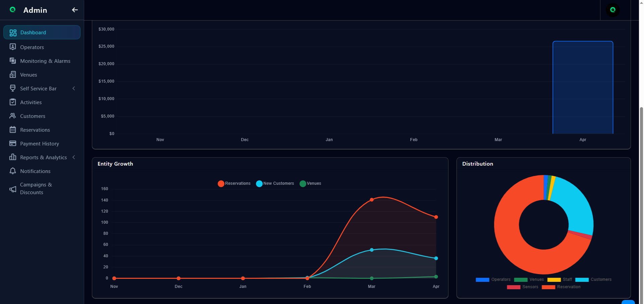Click the Reports & Analytics chart icon
This screenshot has width=644, height=304.
(13, 157)
